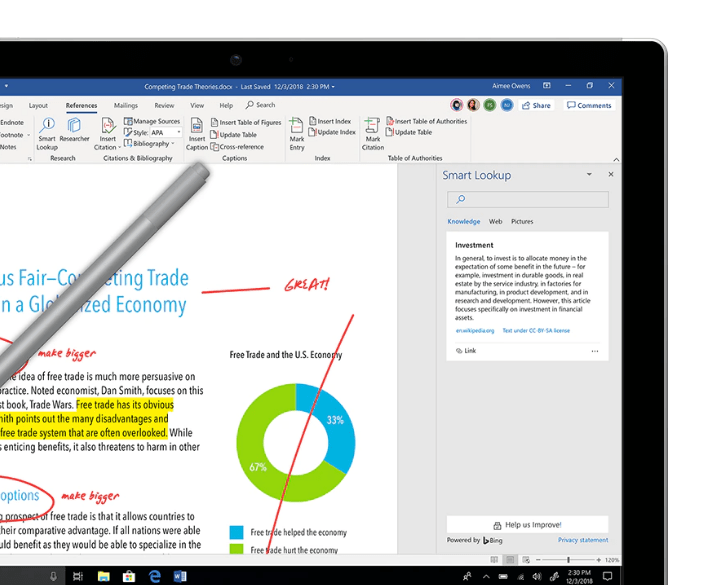Click Insert Index

click(x=330, y=121)
